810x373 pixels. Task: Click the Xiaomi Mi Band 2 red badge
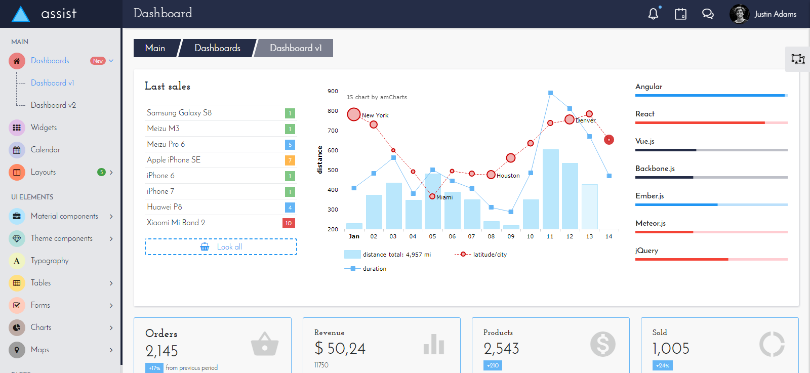[288, 223]
